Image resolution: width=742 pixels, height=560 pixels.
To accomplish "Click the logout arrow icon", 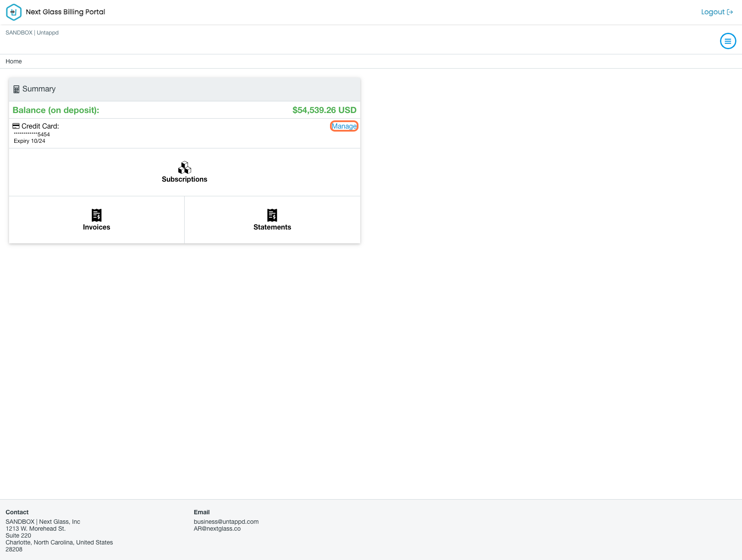I will pos(730,12).
